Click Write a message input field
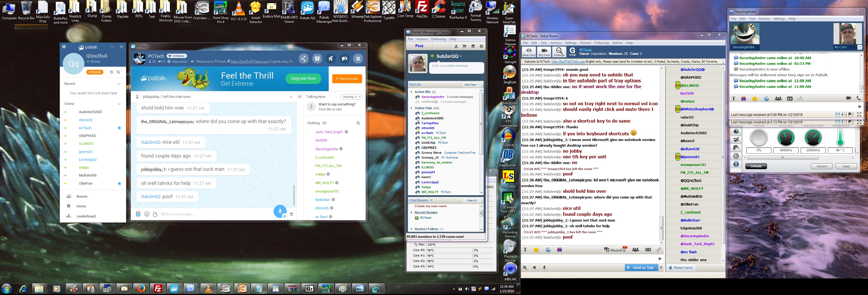The width and height of the screenshot is (868, 295). tap(216, 214)
